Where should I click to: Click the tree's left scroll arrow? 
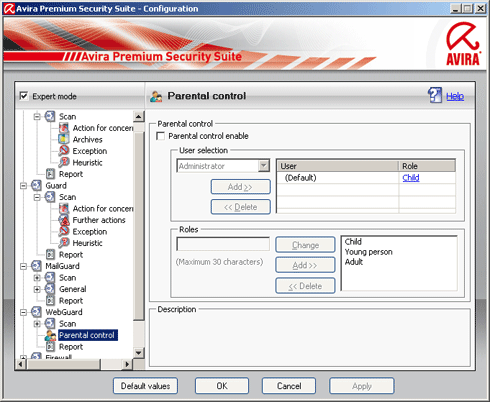21,364
